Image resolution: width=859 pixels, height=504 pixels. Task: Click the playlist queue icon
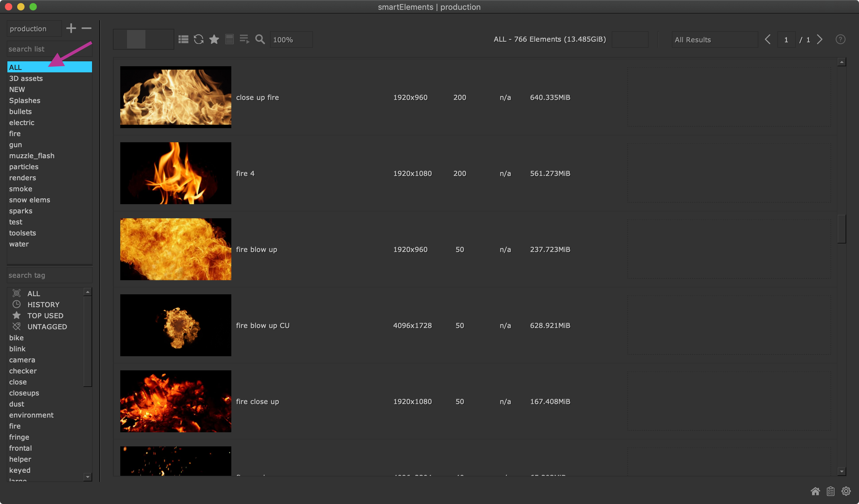click(x=245, y=40)
